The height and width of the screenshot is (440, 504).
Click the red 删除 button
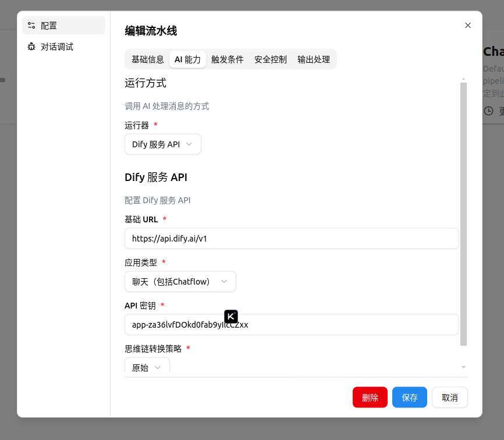pos(370,398)
